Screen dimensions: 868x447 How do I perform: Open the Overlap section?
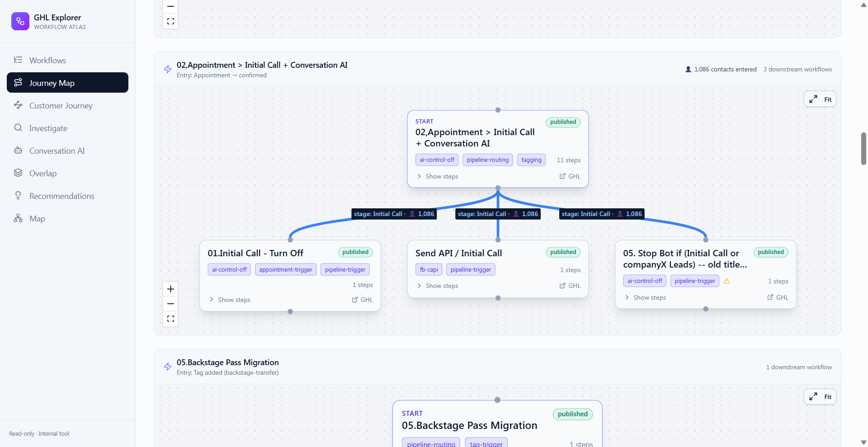[68, 173]
